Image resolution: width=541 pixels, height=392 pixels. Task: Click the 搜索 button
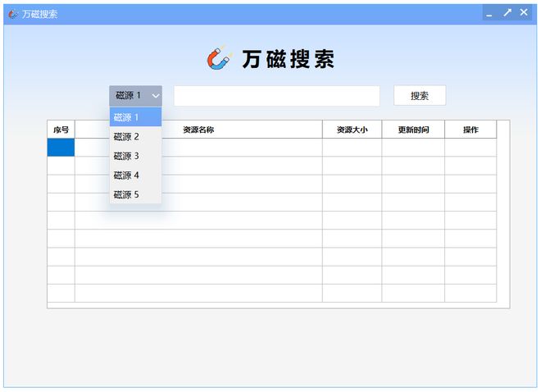coord(420,96)
